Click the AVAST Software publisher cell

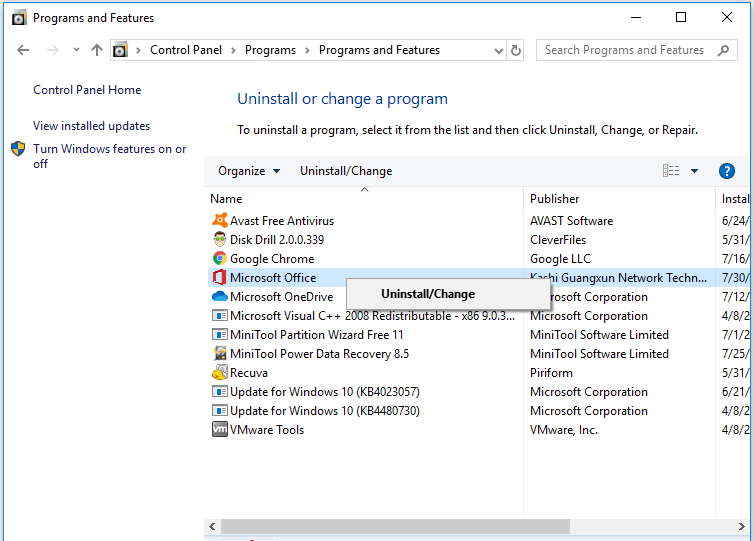pyautogui.click(x=571, y=221)
